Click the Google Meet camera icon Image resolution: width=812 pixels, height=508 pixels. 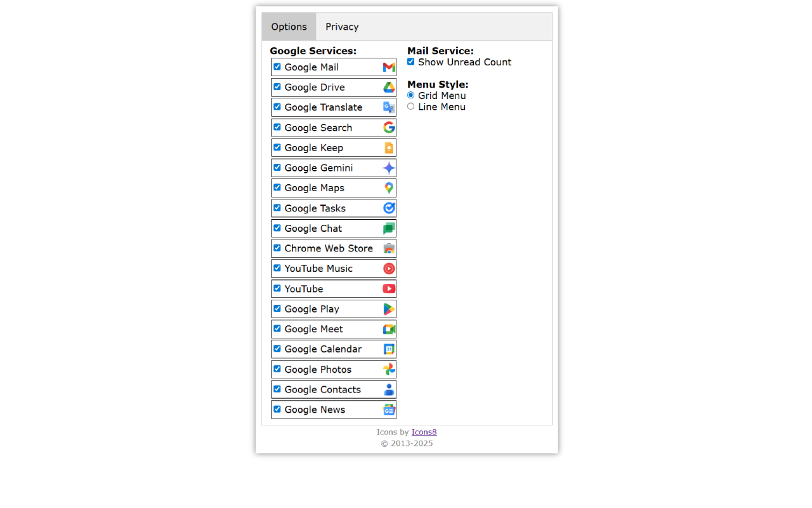[389, 329]
